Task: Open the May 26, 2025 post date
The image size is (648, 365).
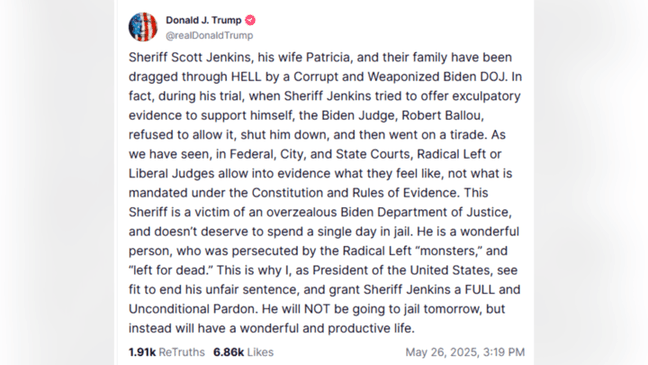Action: (x=442, y=352)
